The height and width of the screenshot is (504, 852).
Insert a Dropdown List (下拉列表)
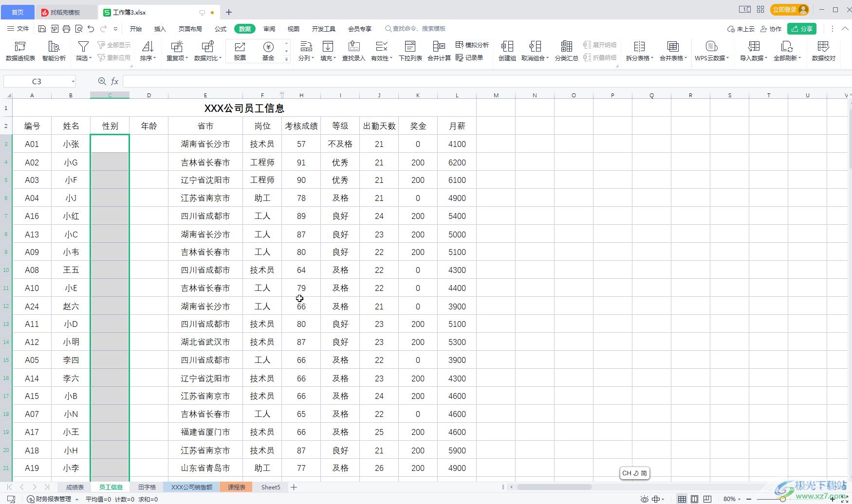point(410,51)
